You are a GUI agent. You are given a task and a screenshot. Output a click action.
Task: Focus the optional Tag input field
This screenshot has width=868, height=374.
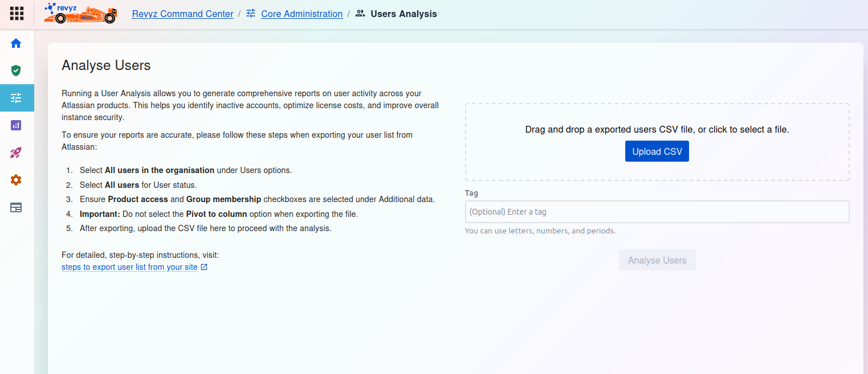point(657,212)
